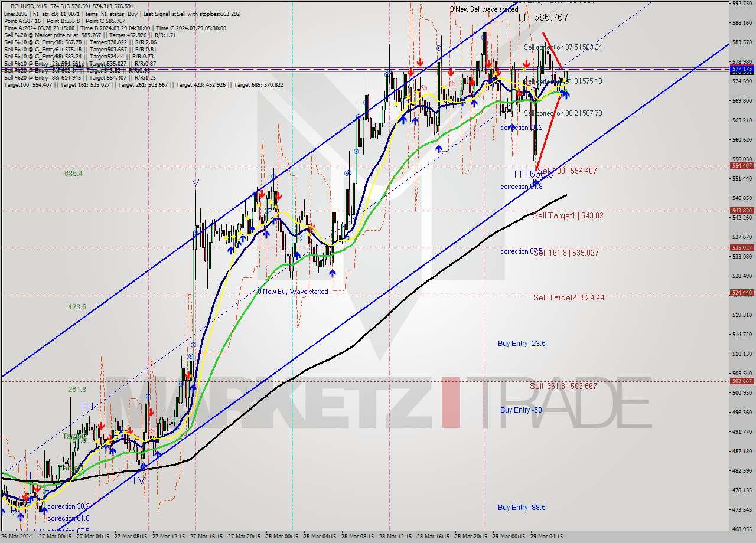Viewport: 756px width, 543px height.
Task: Click the green '423.6' Fibonacci label
Action: point(77,306)
